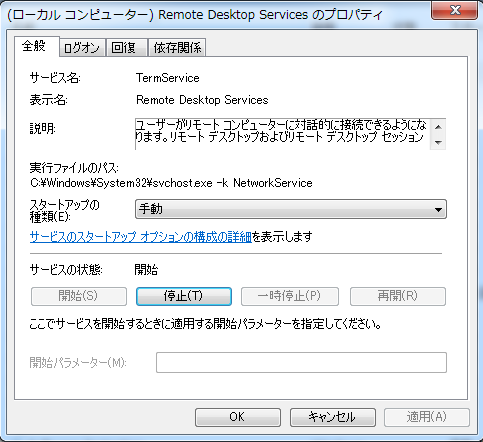The image size is (483, 442).
Task: Click the キャンセル button
Action: click(x=332, y=417)
